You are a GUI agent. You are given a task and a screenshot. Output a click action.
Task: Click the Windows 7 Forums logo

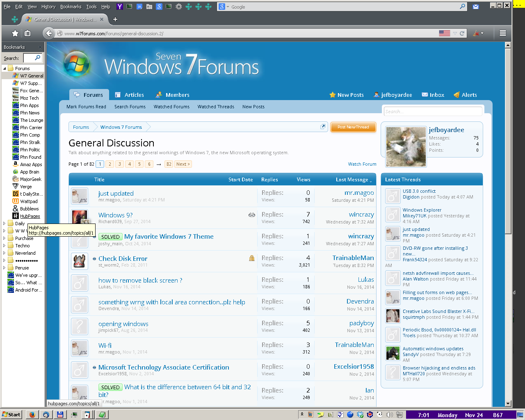click(161, 64)
